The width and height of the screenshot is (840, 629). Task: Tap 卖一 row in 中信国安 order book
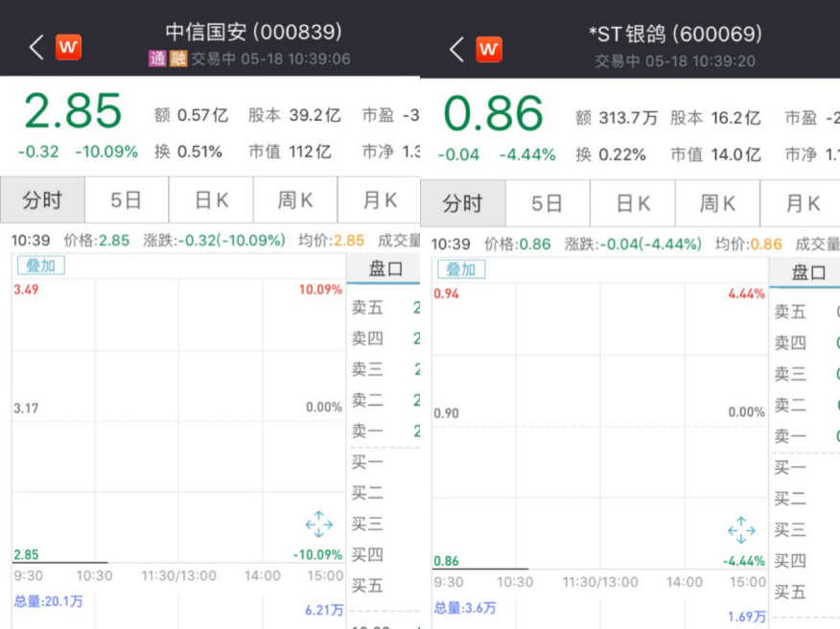coord(385,431)
